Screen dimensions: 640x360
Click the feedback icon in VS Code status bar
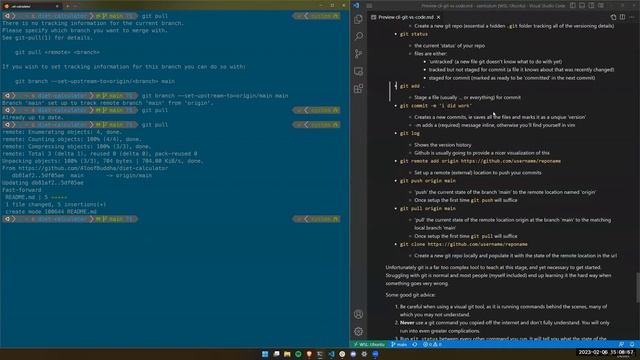tap(621, 344)
